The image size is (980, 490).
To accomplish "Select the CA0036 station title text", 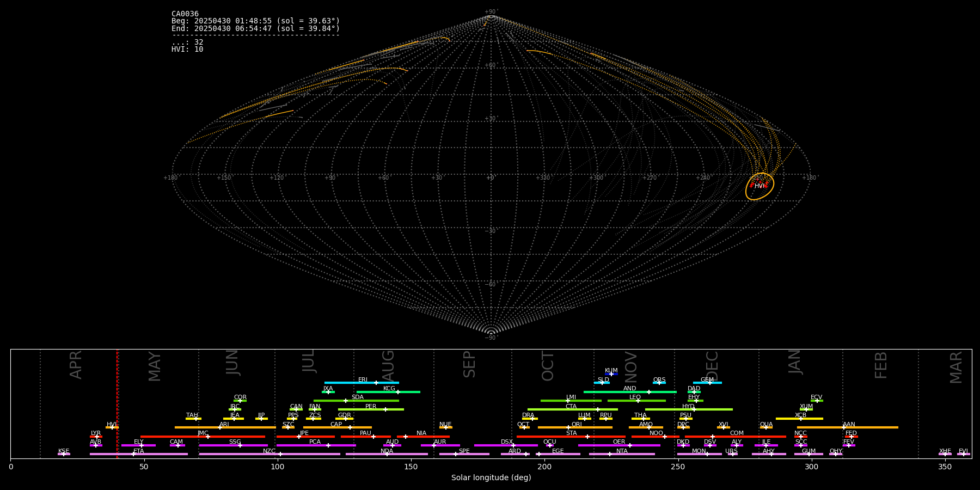I will [x=185, y=14].
